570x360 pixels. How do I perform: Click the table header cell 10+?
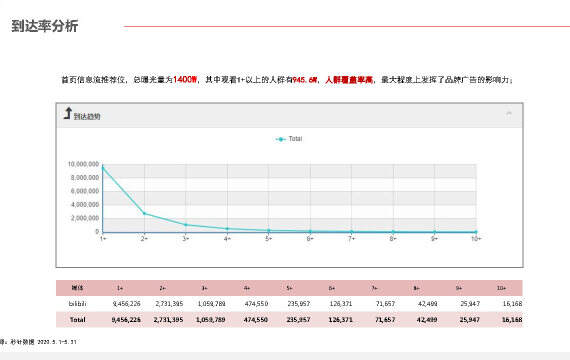click(502, 288)
